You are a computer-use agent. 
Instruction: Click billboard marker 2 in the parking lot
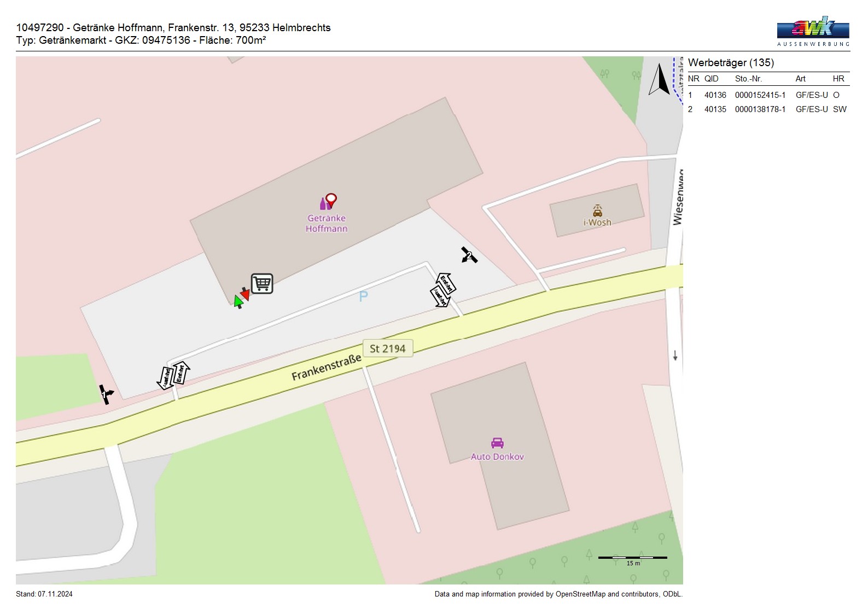click(x=469, y=255)
